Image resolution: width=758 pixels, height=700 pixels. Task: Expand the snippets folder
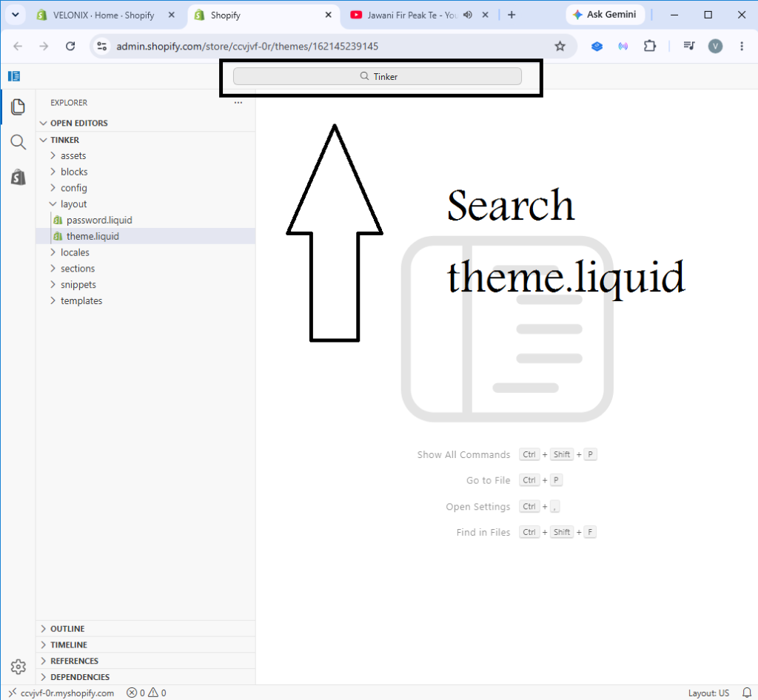[146, 285]
